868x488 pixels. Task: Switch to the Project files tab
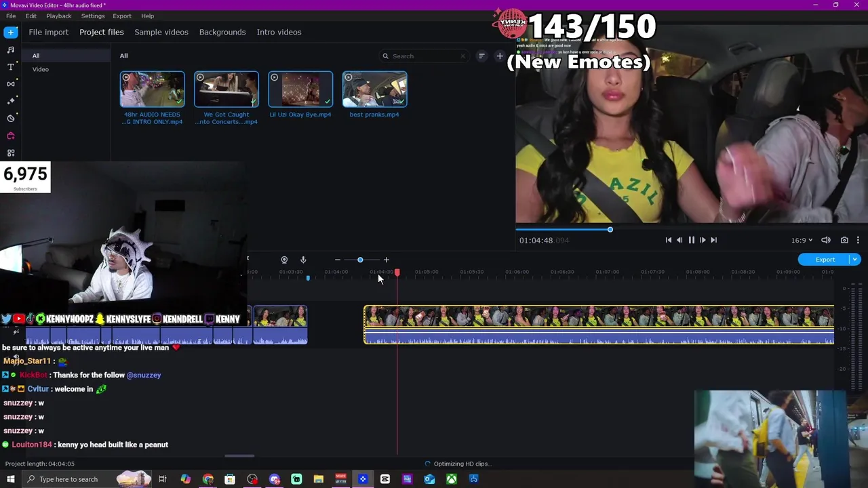click(102, 32)
